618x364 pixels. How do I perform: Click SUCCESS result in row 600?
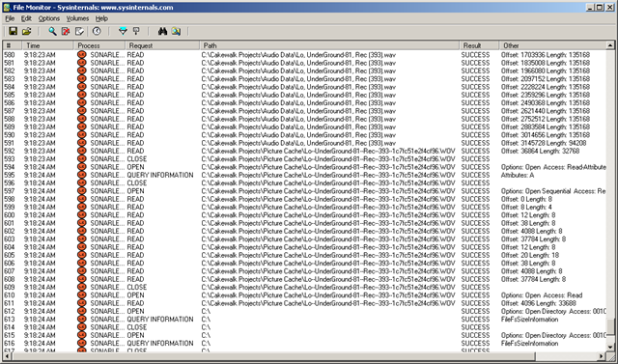[x=475, y=215]
